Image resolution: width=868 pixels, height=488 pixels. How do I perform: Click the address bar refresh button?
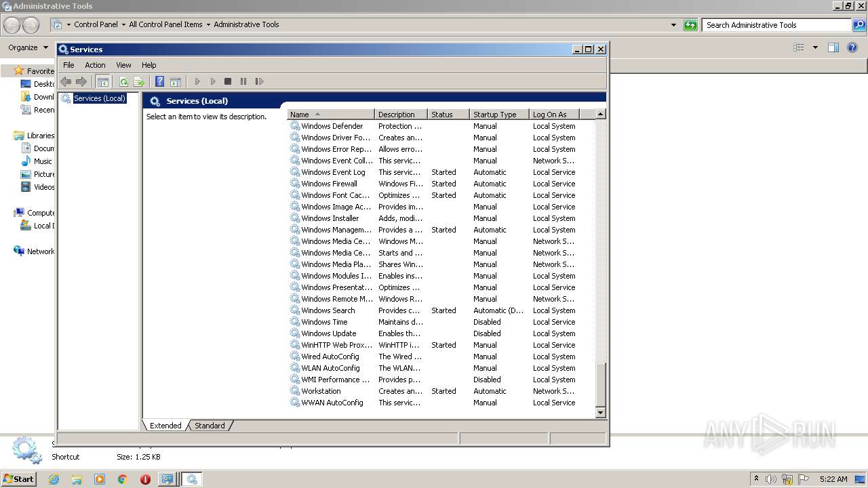(690, 25)
